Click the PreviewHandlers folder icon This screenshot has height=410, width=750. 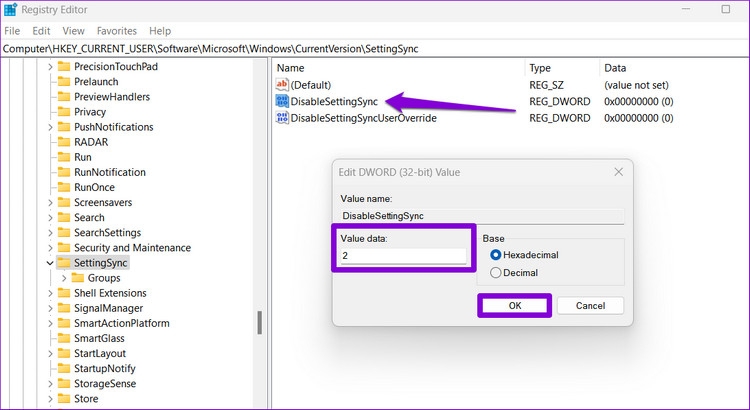pyautogui.click(x=64, y=97)
